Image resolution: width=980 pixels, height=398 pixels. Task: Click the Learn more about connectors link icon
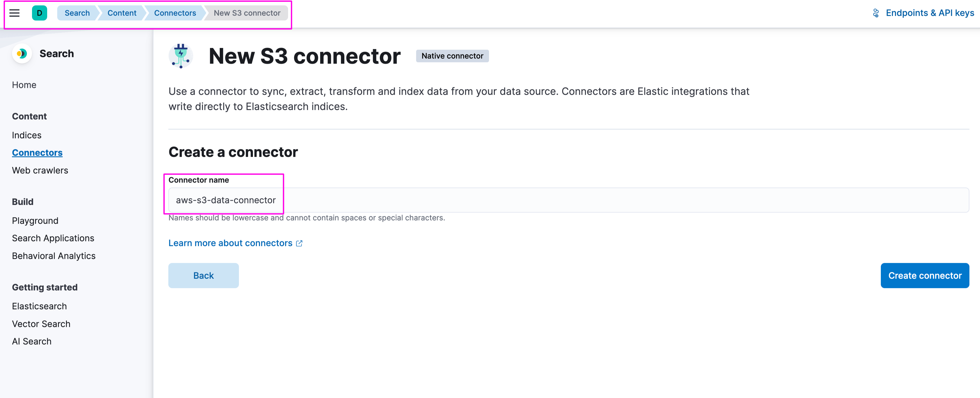(x=300, y=243)
